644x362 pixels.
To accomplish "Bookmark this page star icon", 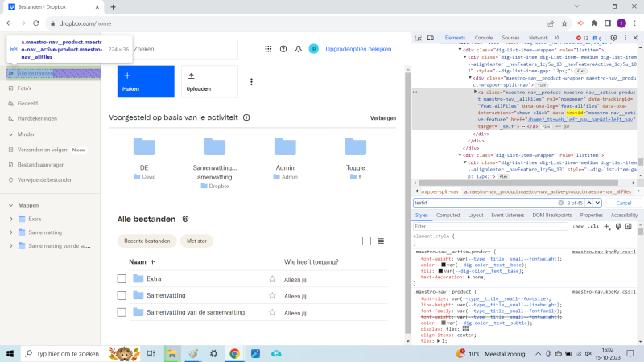I will click(x=564, y=23).
